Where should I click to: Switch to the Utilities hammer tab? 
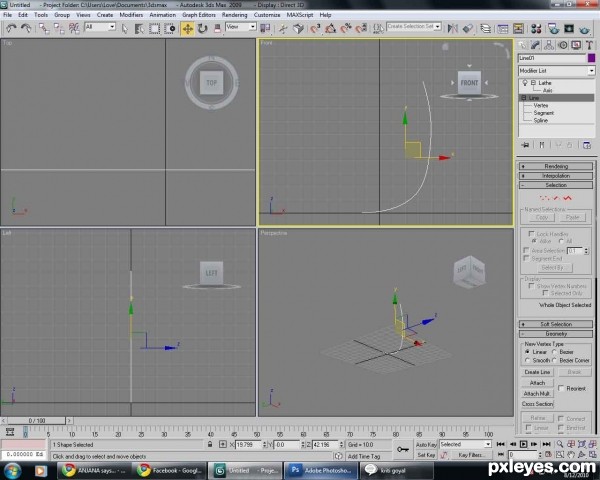coord(589,45)
